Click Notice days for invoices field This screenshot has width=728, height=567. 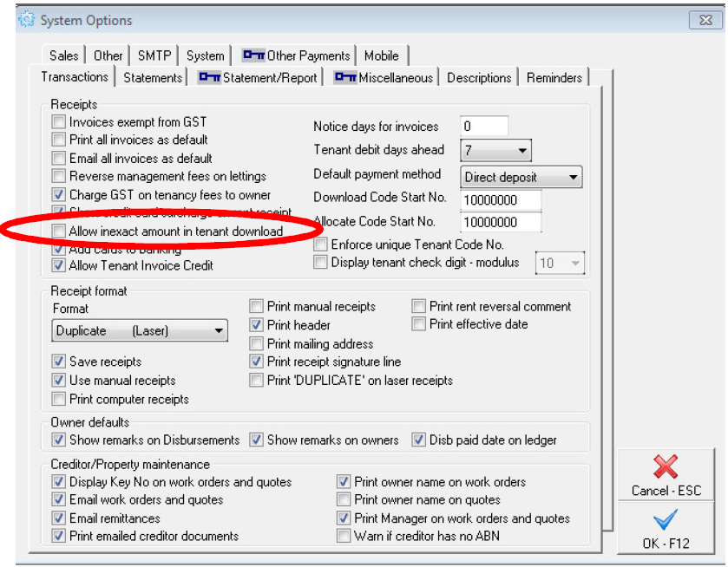click(484, 127)
